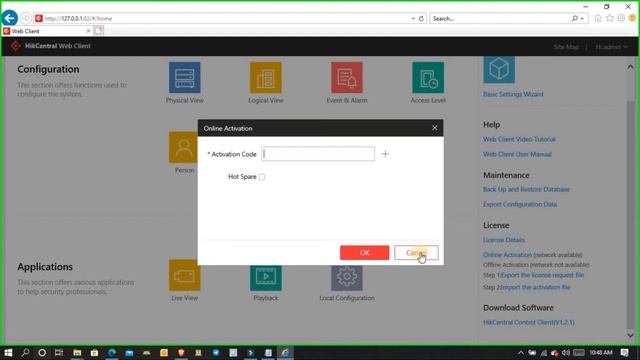Close the Online Activation dialog with X
640x360 pixels.
435,128
